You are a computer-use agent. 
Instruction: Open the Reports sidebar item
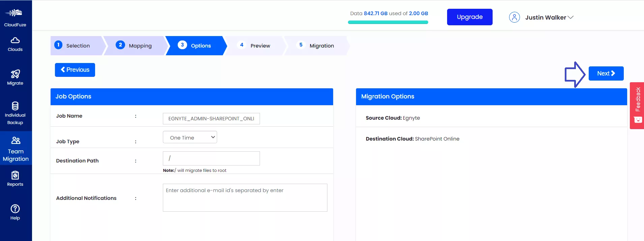pyautogui.click(x=15, y=179)
